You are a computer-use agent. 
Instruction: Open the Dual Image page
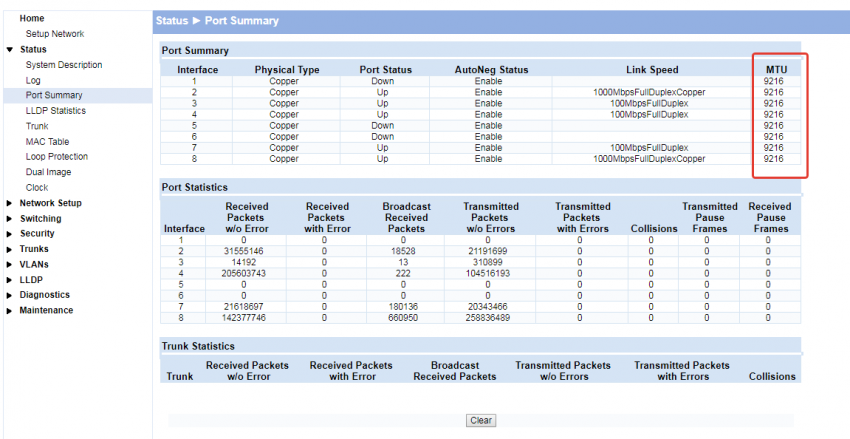tap(49, 172)
